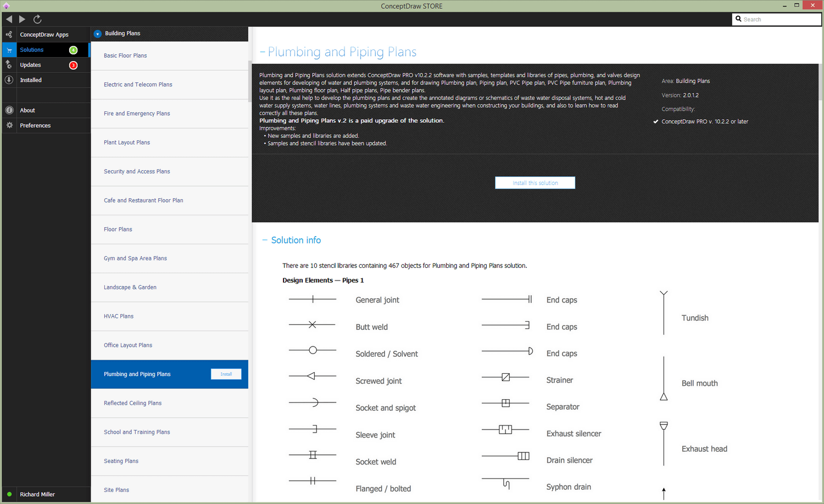Click the Installed download icon
824x504 pixels.
click(x=9, y=80)
